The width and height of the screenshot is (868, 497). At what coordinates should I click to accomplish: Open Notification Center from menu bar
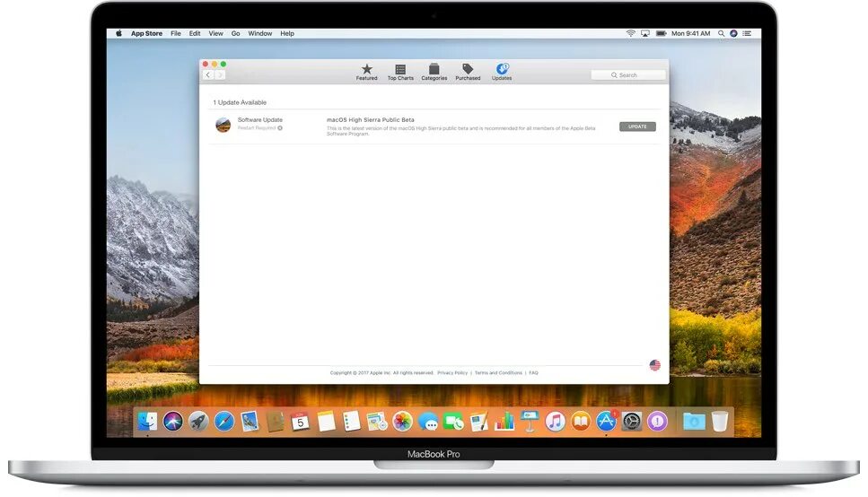[x=748, y=33]
